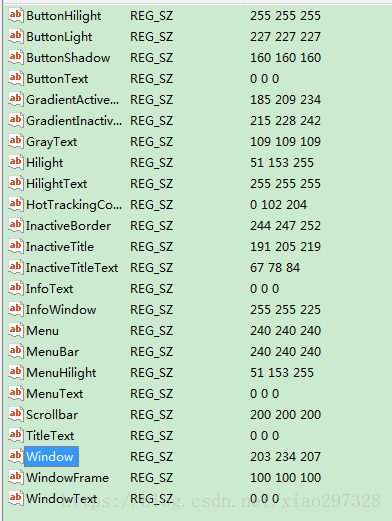Select the InfoText value name

[49, 289]
